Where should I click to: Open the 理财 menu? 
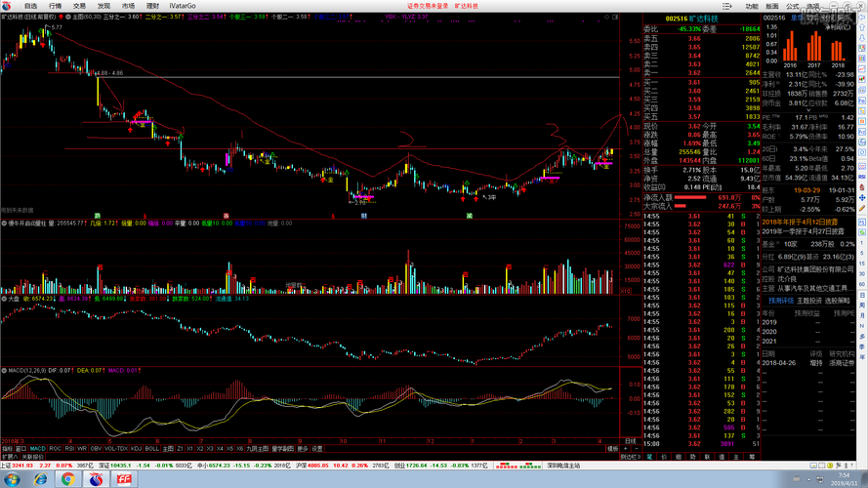152,6
